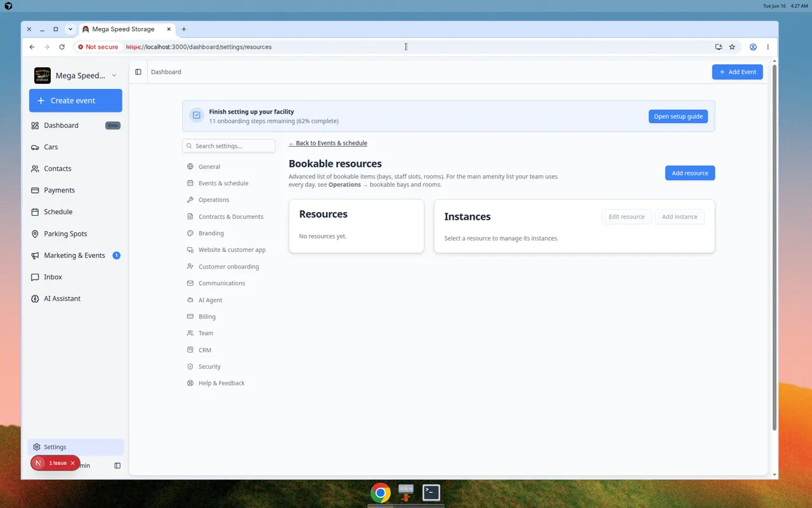
Task: Click the Security shield icon
Action: tap(190, 366)
